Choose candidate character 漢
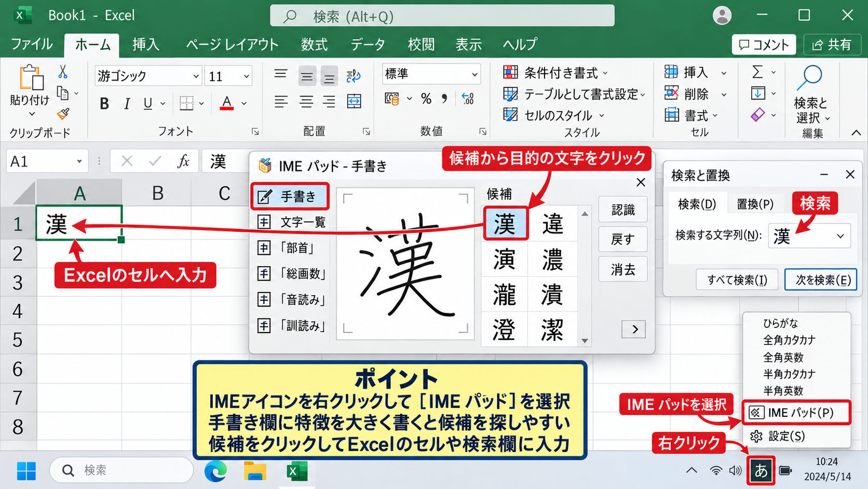 pyautogui.click(x=505, y=224)
